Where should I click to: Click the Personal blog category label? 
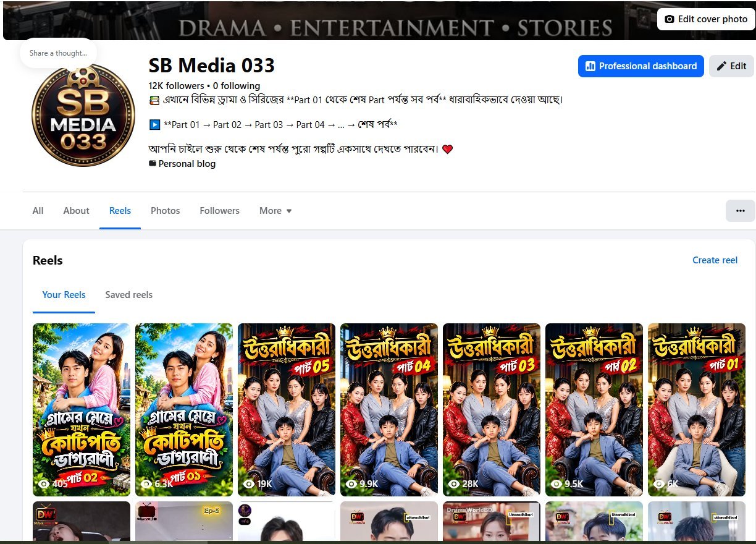(187, 164)
